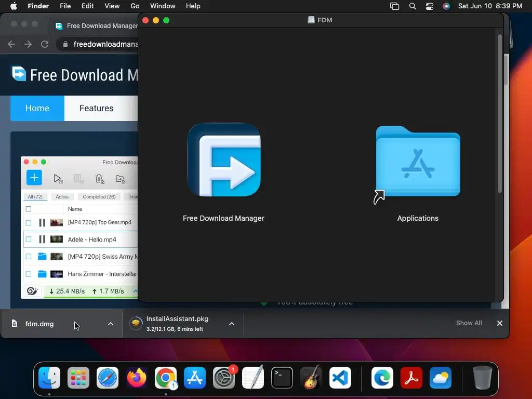Screen dimensions: 532x399
Task: Select the Free Download Manager app icon
Action: tap(223, 159)
